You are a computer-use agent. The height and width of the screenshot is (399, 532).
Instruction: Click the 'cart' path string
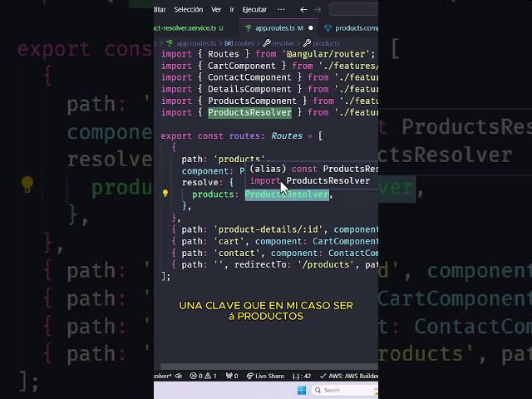pyautogui.click(x=229, y=242)
